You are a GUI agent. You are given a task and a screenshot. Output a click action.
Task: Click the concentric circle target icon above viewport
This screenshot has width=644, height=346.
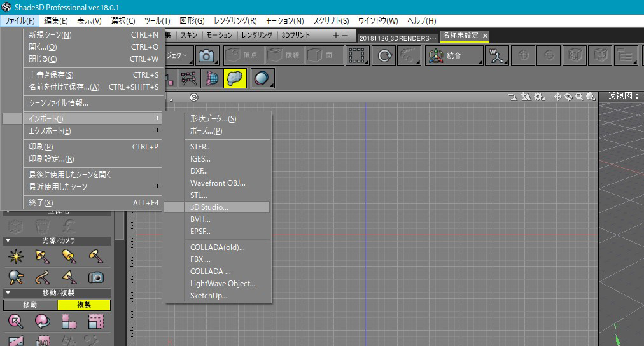coord(194,97)
